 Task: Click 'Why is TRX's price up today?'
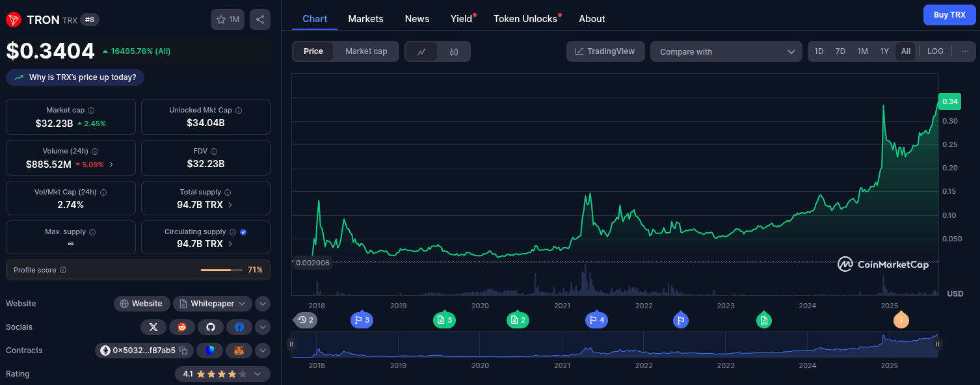coord(75,77)
